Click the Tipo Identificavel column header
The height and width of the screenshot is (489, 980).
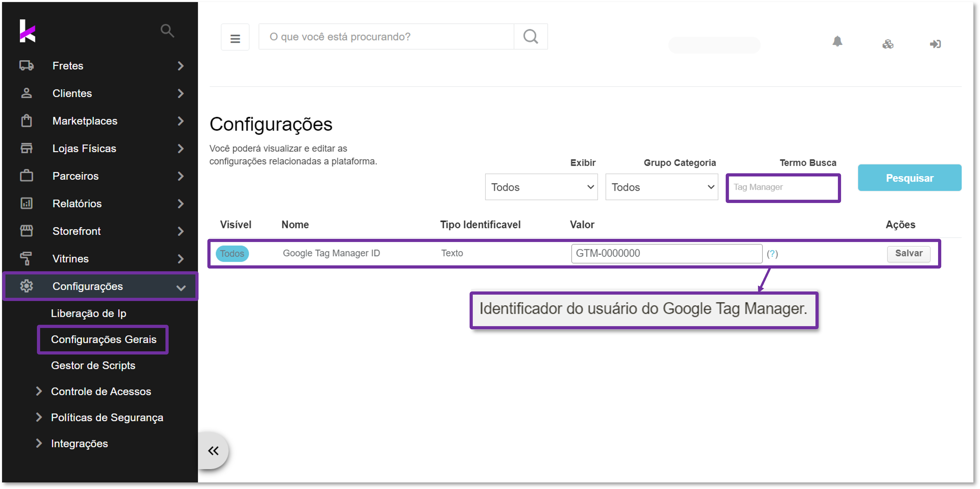(480, 225)
